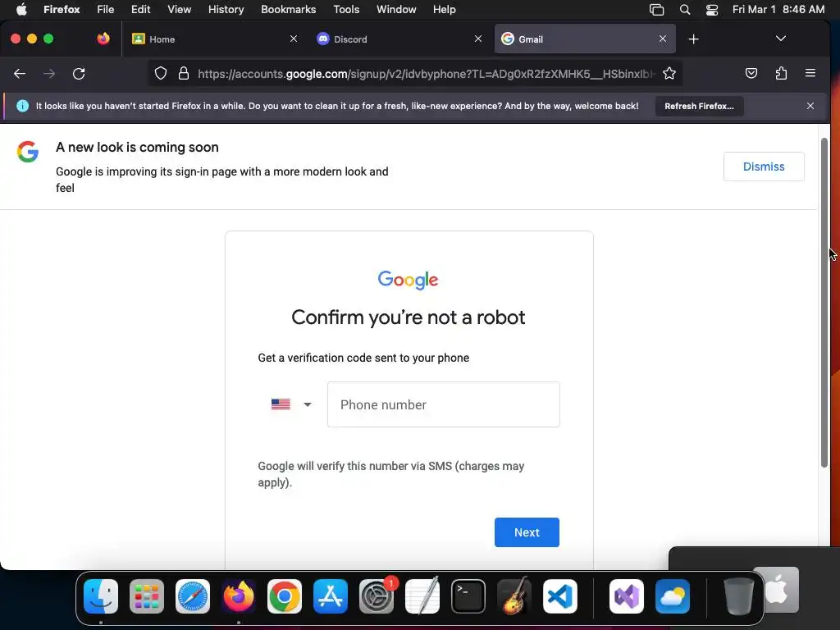Open the Edit menu
Viewport: 840px width, 630px height.
(x=140, y=10)
